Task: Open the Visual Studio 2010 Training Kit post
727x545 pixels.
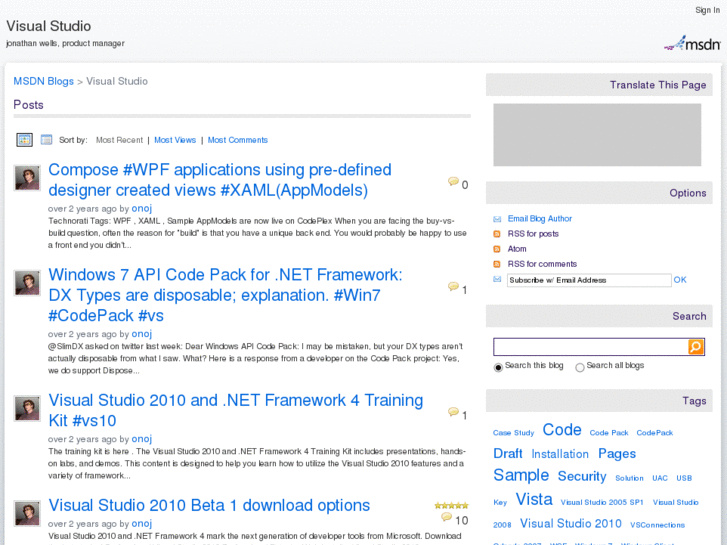Action: click(236, 410)
